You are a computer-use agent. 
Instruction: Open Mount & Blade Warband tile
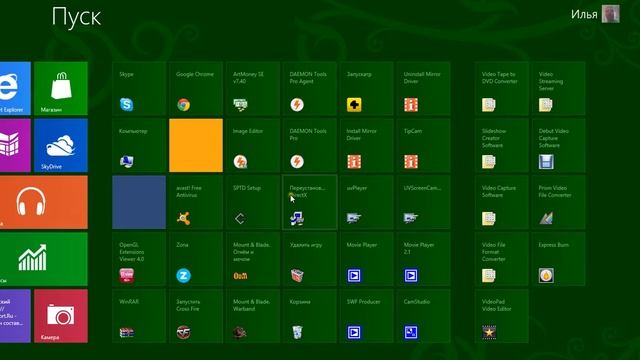(253, 316)
